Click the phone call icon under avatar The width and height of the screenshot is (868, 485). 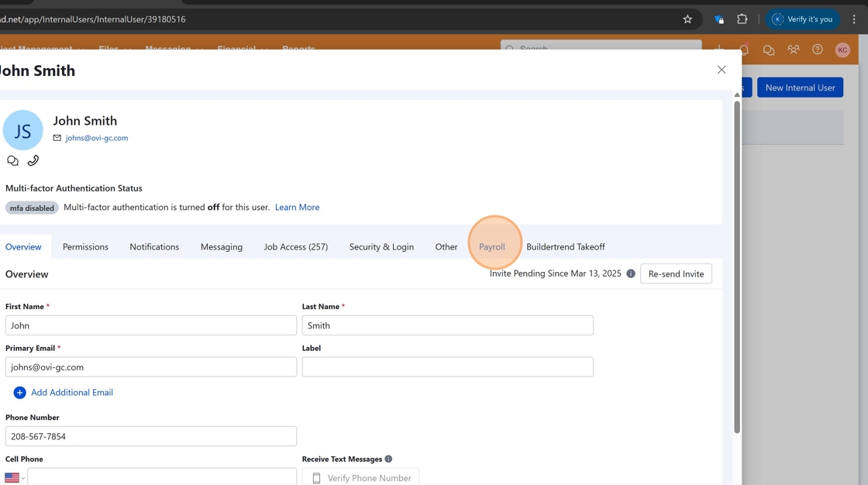coord(33,160)
